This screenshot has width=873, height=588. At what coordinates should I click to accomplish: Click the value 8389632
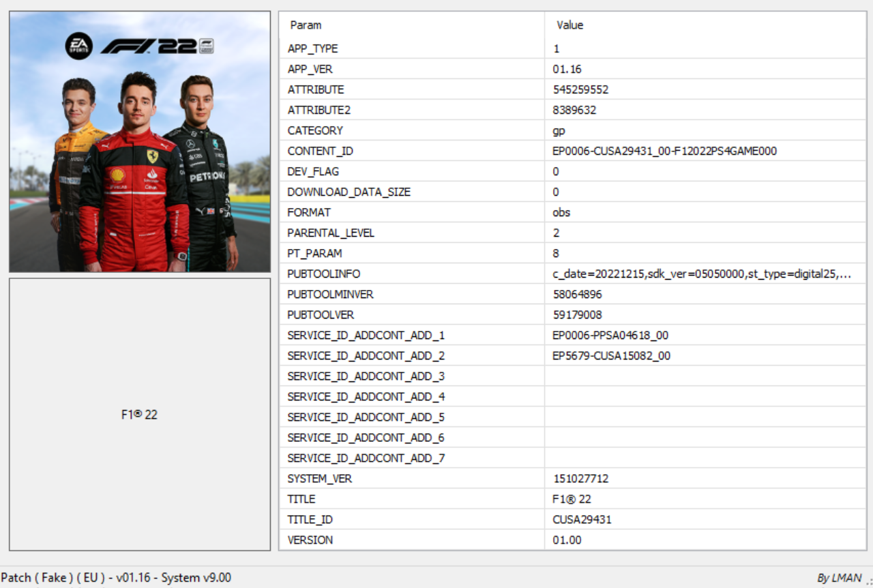[x=574, y=110]
